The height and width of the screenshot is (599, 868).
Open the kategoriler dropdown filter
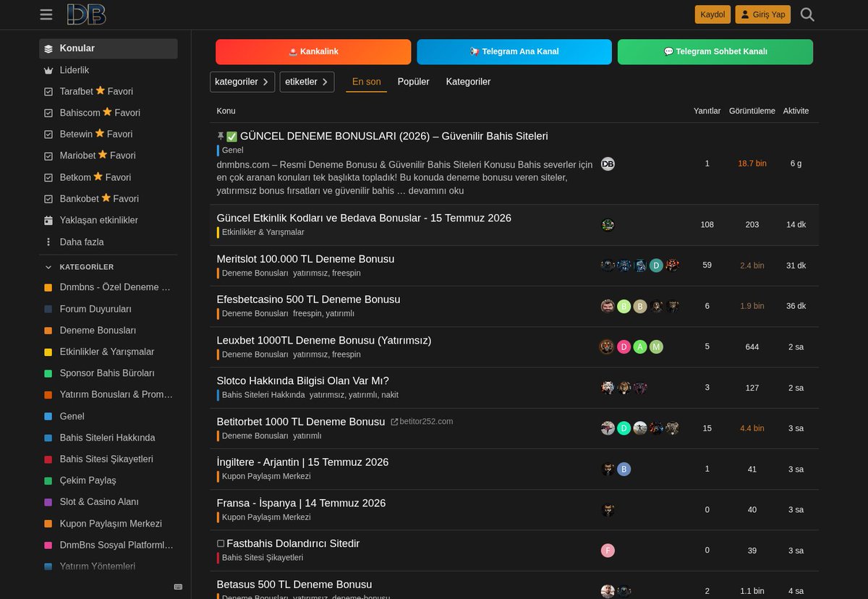(x=242, y=82)
